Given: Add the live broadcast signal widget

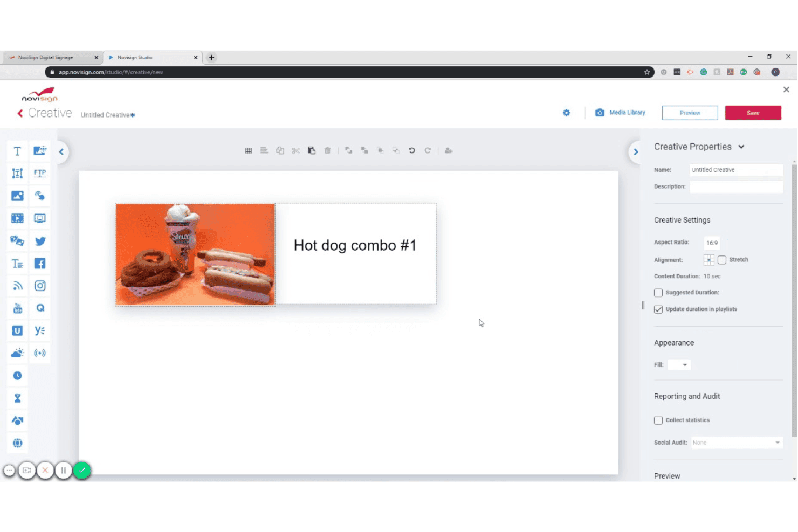Looking at the screenshot, I should click(40, 353).
